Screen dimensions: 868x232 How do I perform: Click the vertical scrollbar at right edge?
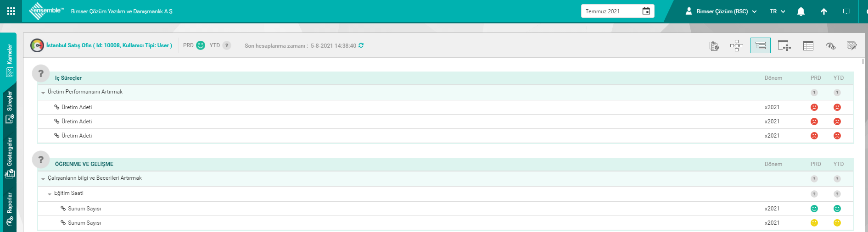(863, 61)
